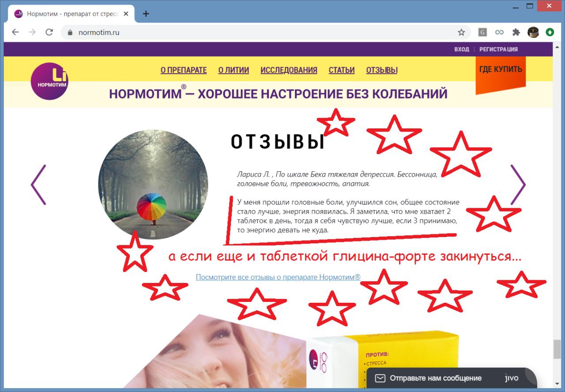The image size is (565, 392).
Task: Open the Chrome profile avatar
Action: (x=533, y=32)
